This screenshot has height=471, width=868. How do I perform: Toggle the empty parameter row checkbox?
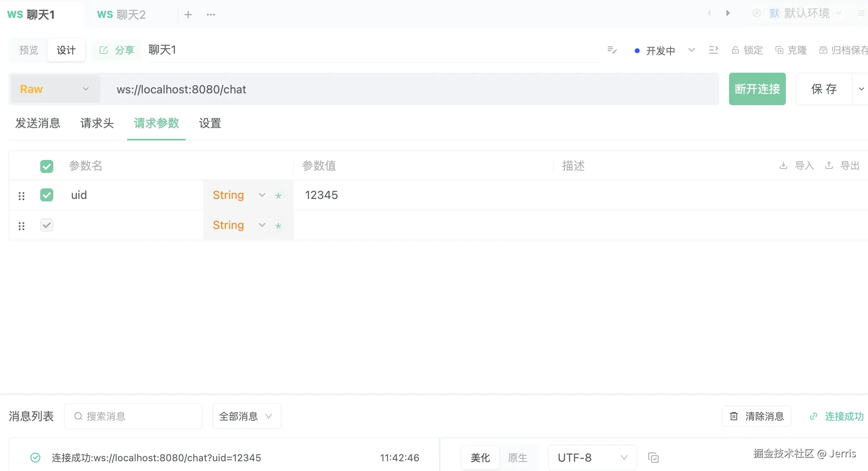[47, 225]
